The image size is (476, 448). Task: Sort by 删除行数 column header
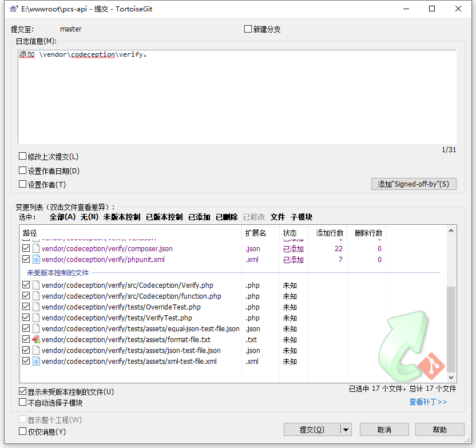366,233
